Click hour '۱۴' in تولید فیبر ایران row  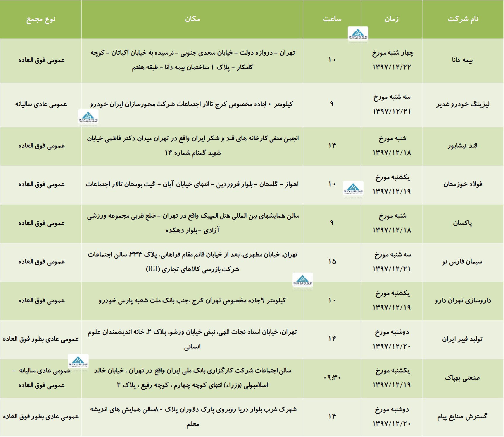(332, 339)
